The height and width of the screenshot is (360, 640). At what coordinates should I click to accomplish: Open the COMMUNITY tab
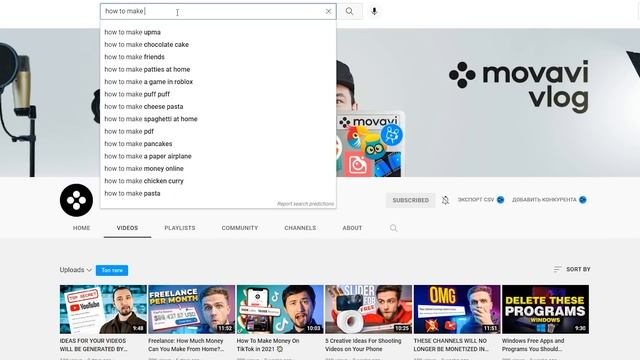pyautogui.click(x=240, y=228)
